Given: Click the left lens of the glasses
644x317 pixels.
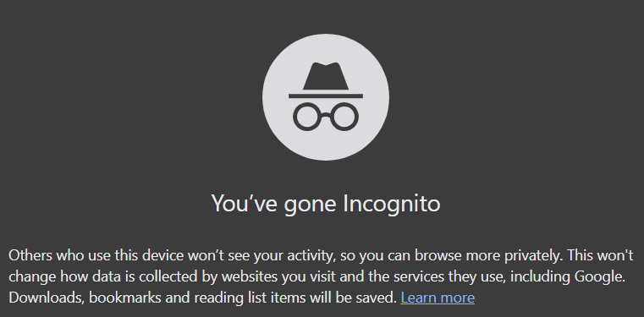Looking at the screenshot, I should tap(307, 117).
